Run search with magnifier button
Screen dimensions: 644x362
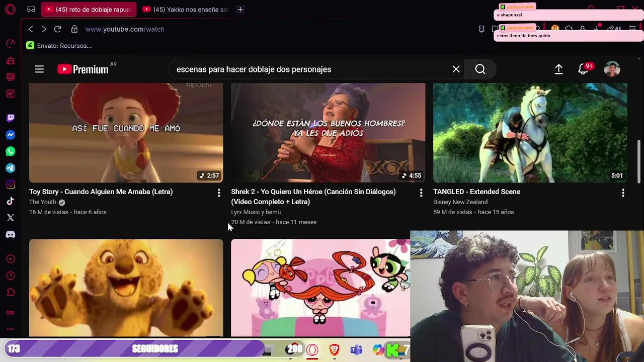480,69
